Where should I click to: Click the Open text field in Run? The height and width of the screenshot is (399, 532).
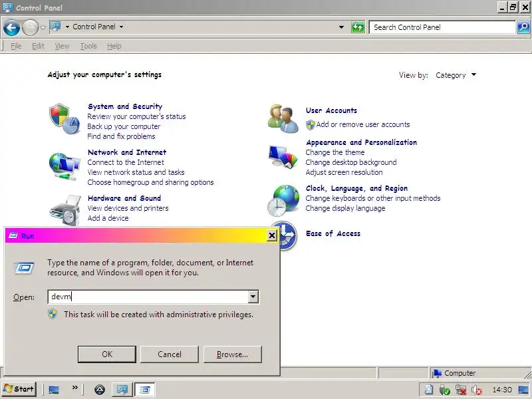coord(148,297)
